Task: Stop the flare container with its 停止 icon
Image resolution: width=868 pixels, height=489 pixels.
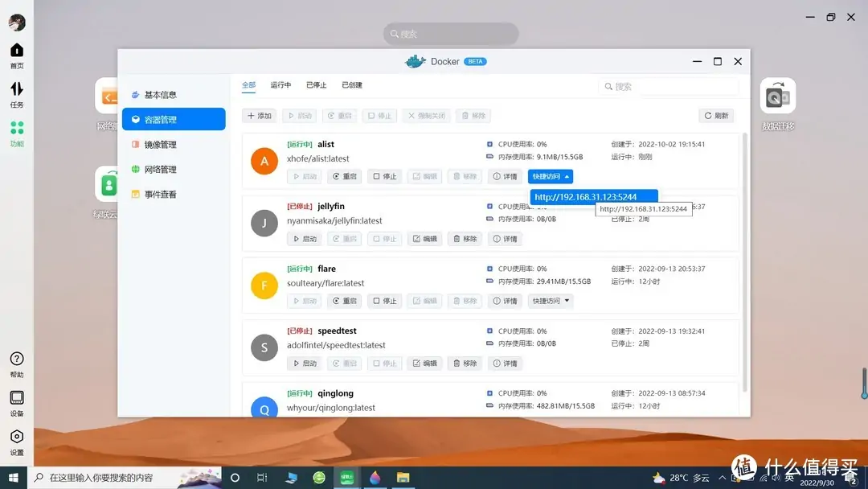Action: (384, 300)
